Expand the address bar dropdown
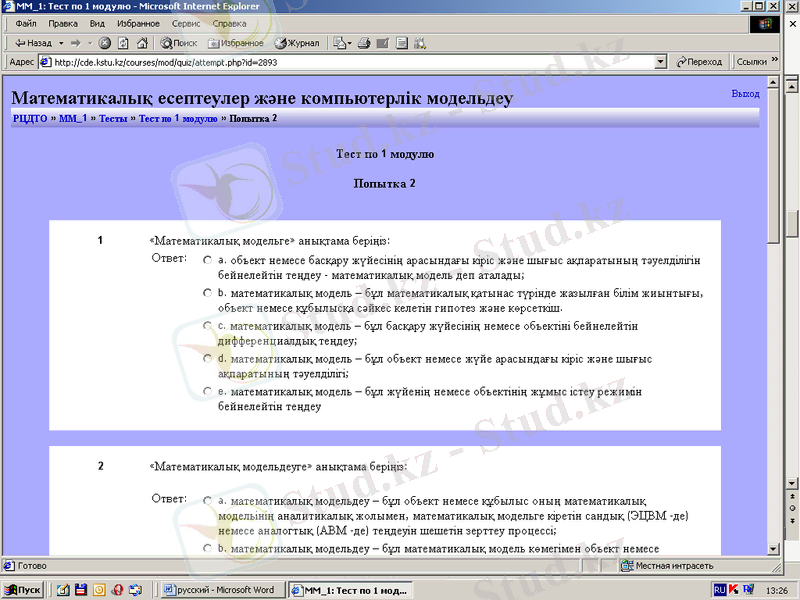 [x=661, y=62]
